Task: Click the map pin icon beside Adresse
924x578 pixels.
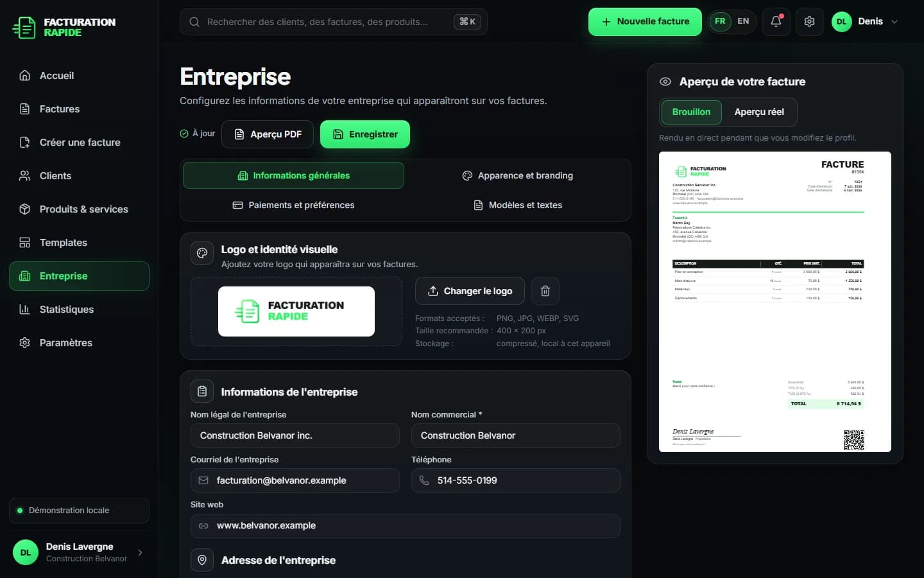Action: (x=202, y=560)
